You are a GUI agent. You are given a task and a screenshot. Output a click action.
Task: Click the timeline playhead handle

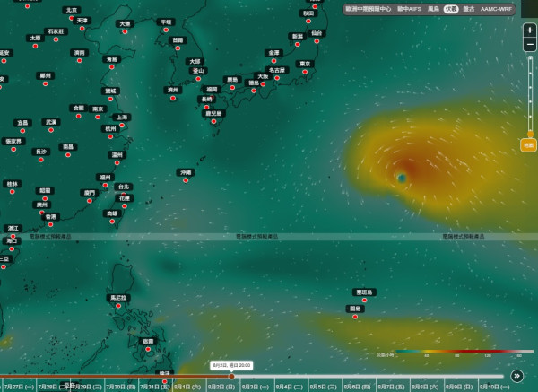[x=231, y=377]
